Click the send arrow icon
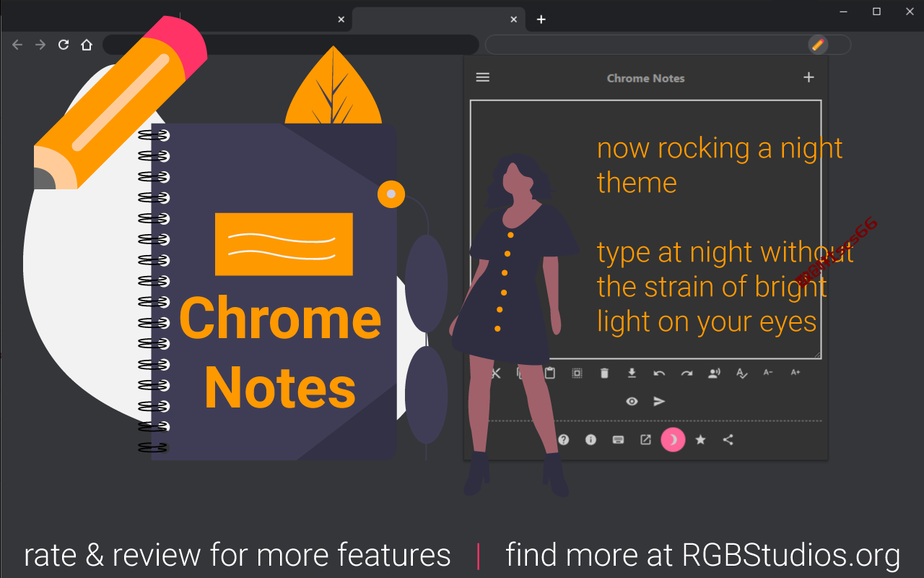This screenshot has height=578, width=924. coord(659,401)
